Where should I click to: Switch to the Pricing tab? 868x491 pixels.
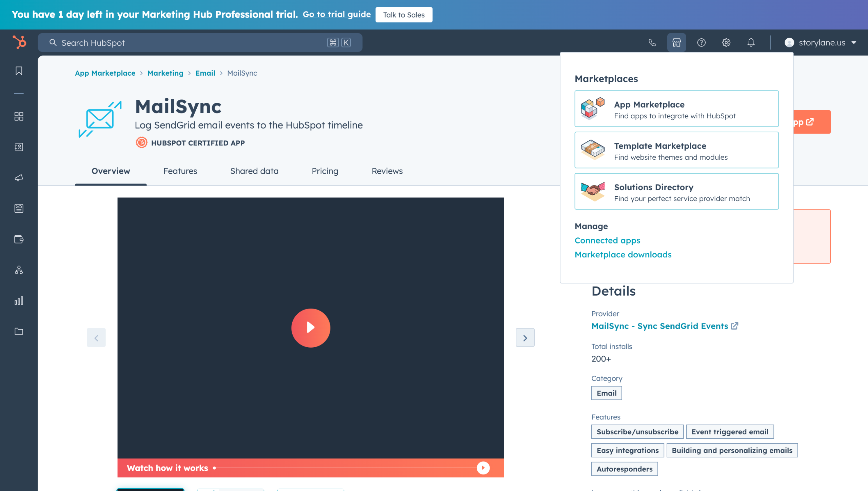[x=325, y=171]
